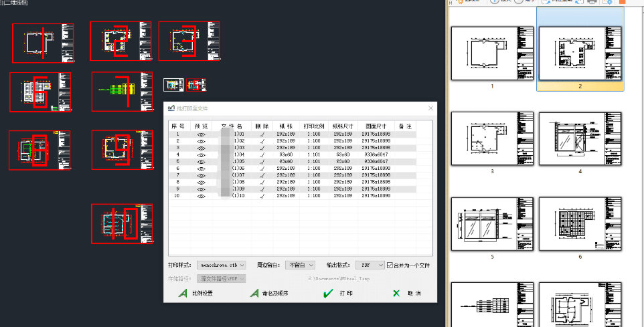Close the 批打印至文件 dialog

coord(430,108)
